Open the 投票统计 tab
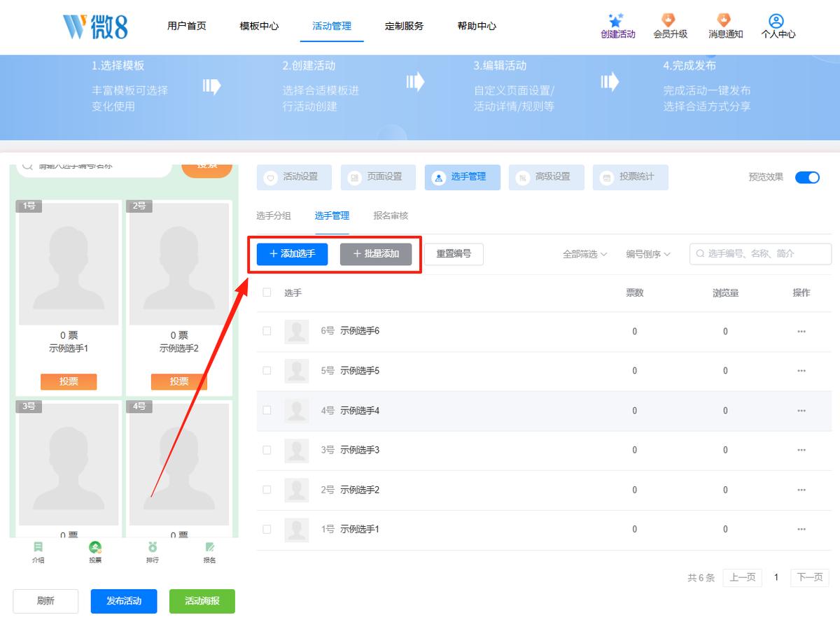 pyautogui.click(x=630, y=177)
